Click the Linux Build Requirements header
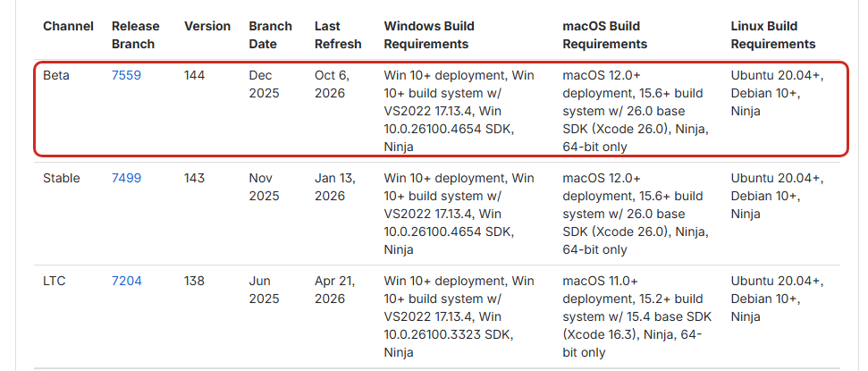 click(x=773, y=35)
